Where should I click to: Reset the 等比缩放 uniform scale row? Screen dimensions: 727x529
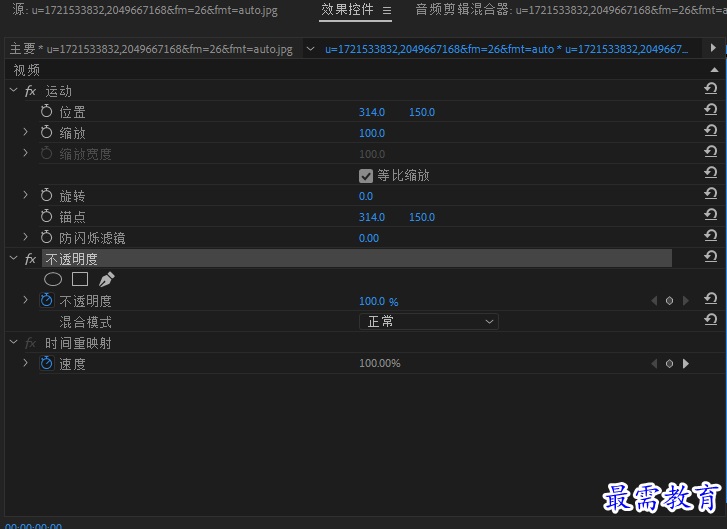710,172
